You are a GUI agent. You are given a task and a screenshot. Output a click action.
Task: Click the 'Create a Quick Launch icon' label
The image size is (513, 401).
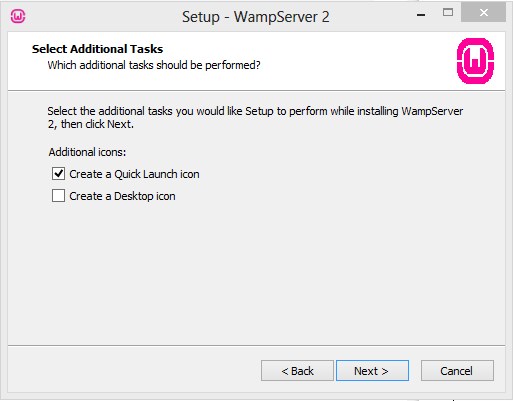134,174
